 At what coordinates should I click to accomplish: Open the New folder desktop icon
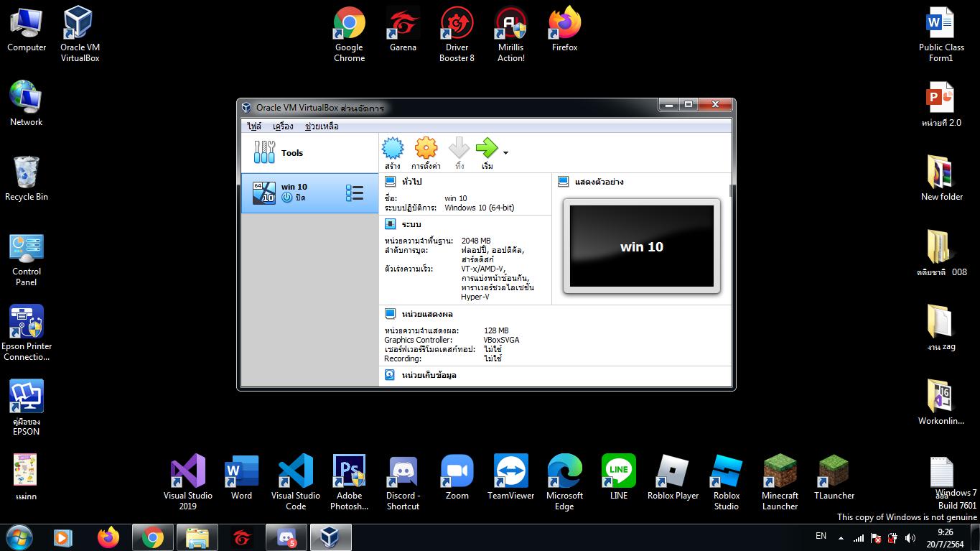[941, 178]
